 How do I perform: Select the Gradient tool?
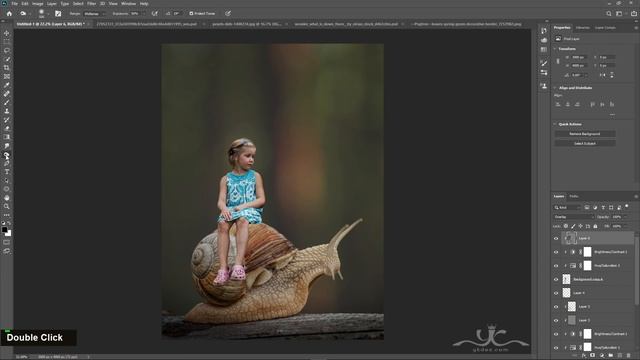[x=7, y=137]
